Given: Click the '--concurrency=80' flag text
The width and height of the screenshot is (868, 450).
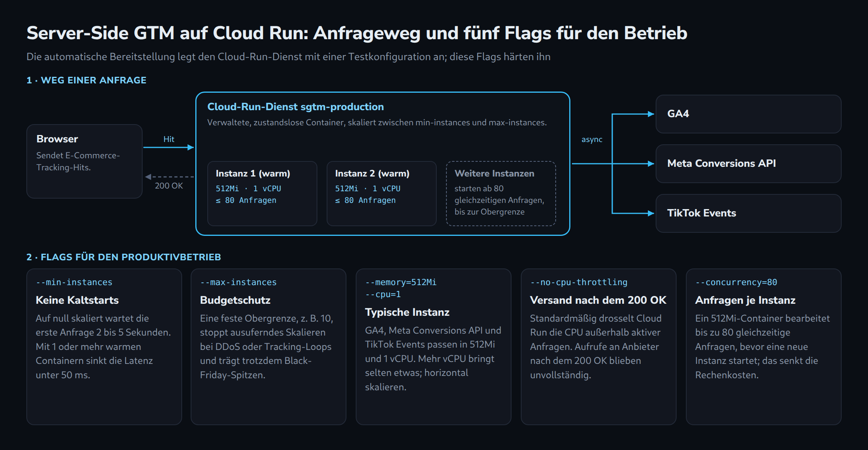Looking at the screenshot, I should [x=736, y=282].
